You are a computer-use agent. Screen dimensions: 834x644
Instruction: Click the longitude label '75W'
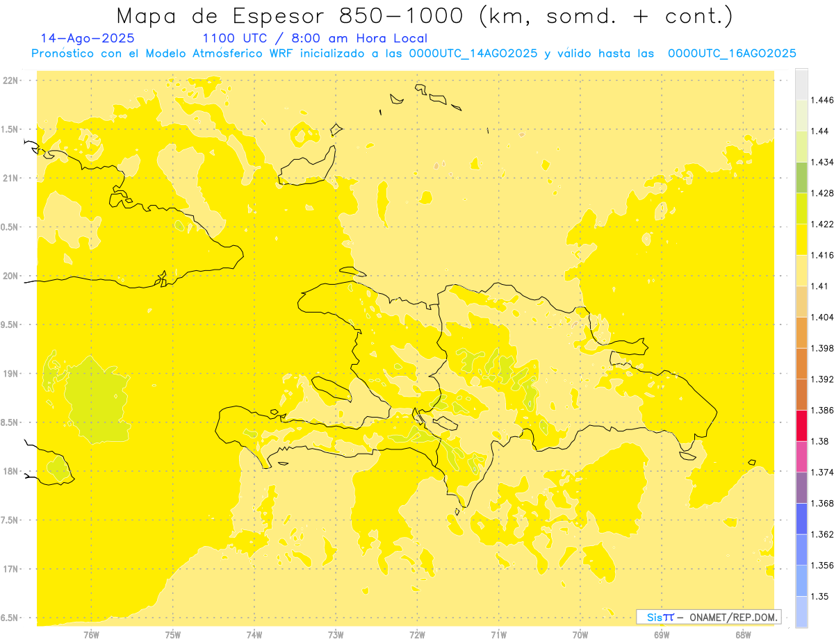(x=173, y=634)
